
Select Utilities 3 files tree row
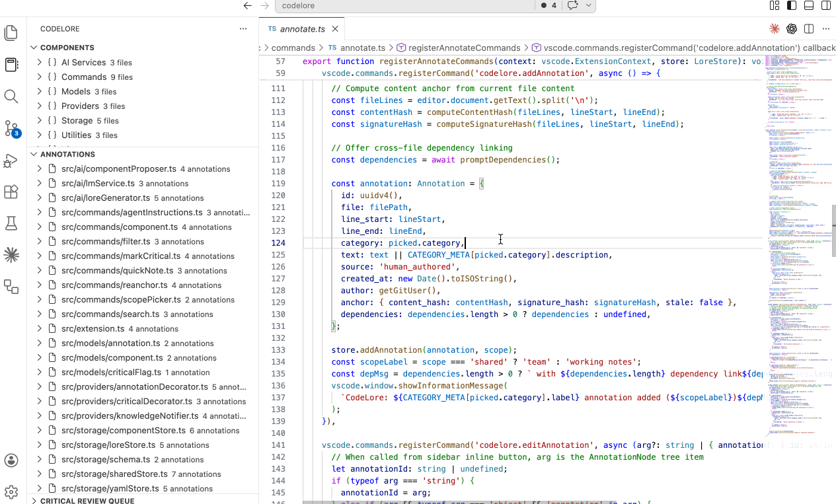point(143,135)
